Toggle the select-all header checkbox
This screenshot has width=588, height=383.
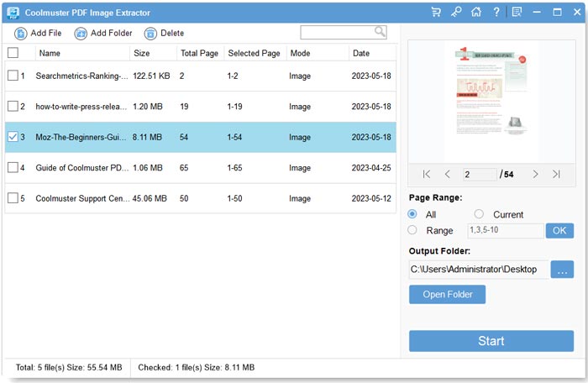pos(13,53)
